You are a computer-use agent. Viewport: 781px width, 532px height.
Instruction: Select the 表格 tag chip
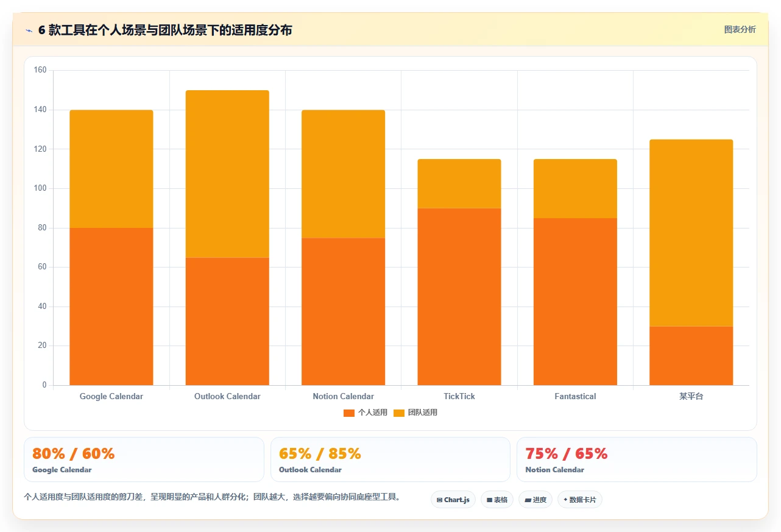[x=497, y=500]
